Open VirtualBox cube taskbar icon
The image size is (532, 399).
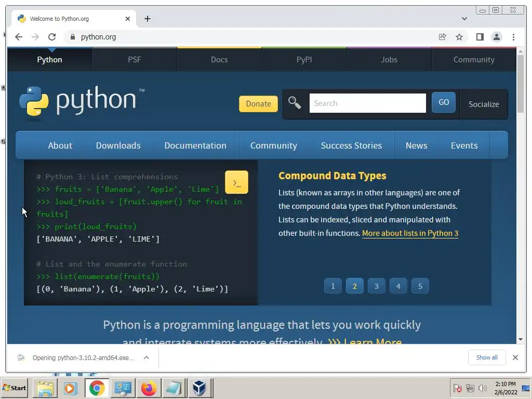point(199,388)
